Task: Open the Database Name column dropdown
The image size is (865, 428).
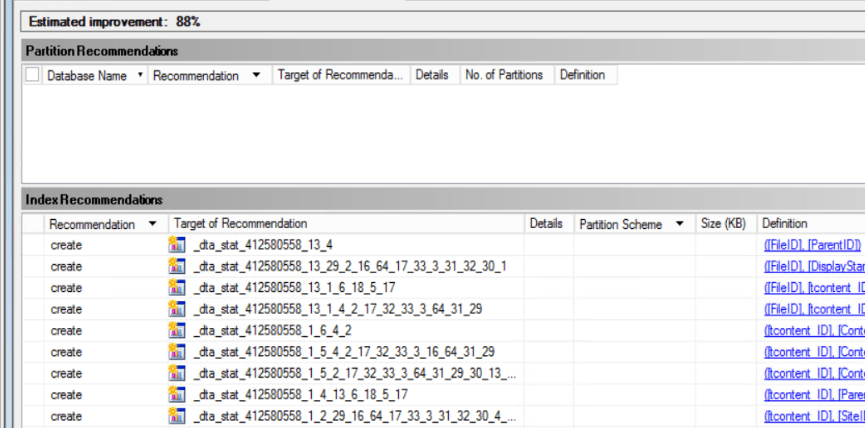Action: click(139, 75)
